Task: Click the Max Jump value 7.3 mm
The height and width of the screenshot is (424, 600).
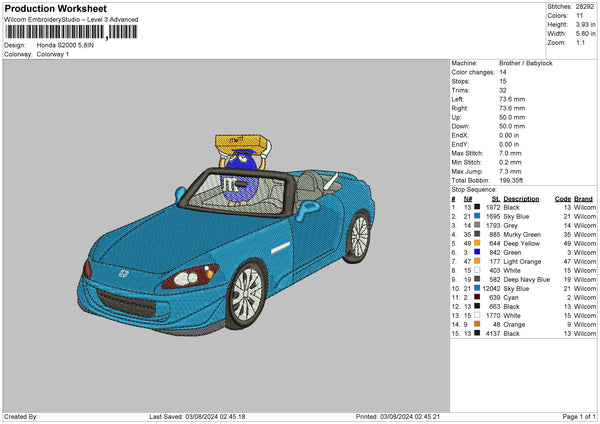Action: click(x=510, y=171)
